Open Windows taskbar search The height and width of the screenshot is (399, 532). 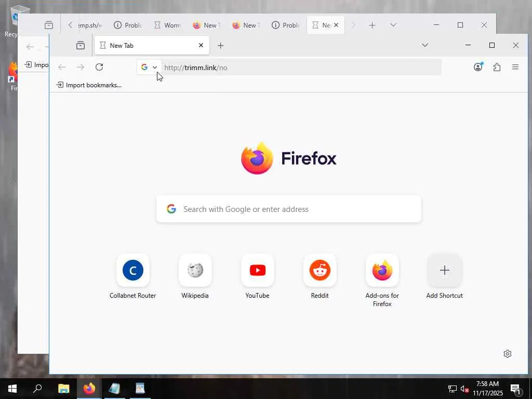(37, 388)
